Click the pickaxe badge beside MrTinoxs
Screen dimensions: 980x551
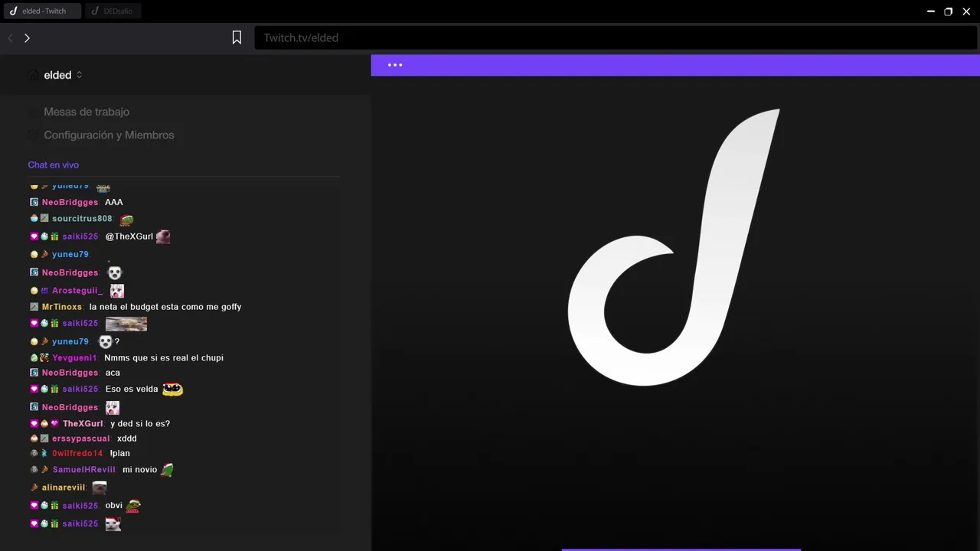[x=34, y=307]
